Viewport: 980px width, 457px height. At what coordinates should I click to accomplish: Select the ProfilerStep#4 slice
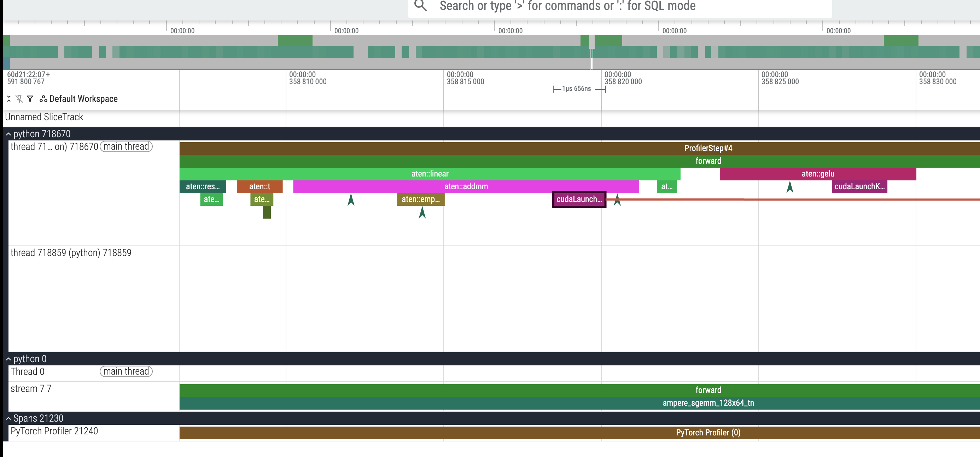tap(708, 148)
